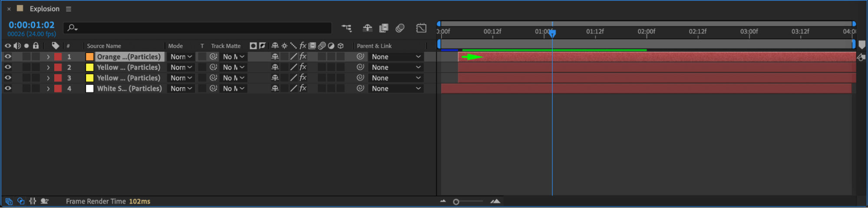Screen dimensions: 868x208
Task: Open the Parent & Link dropdown for layer 2
Action: tap(396, 67)
